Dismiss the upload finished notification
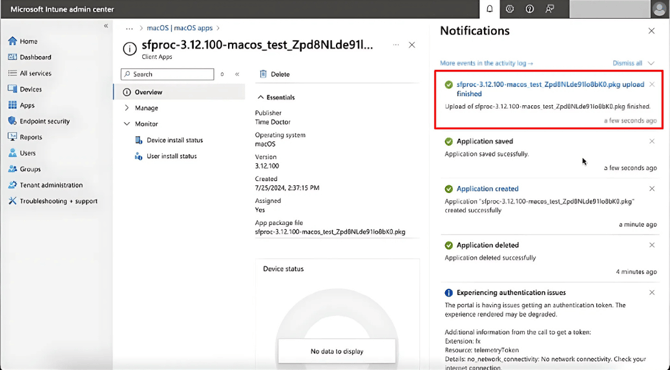Image resolution: width=670 pixels, height=370 pixels. coord(652,85)
